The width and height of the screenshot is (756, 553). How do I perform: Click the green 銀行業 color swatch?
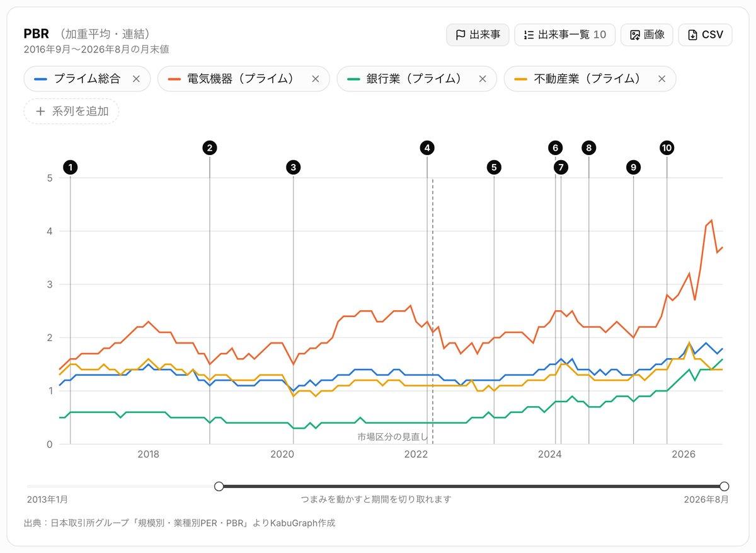tap(353, 79)
